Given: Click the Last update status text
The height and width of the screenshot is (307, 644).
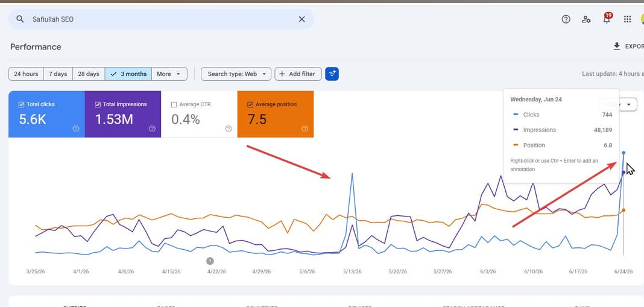Looking at the screenshot, I should tap(613, 74).
